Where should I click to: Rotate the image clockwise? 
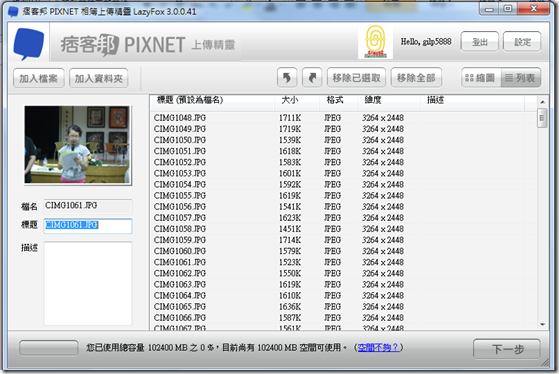click(312, 77)
